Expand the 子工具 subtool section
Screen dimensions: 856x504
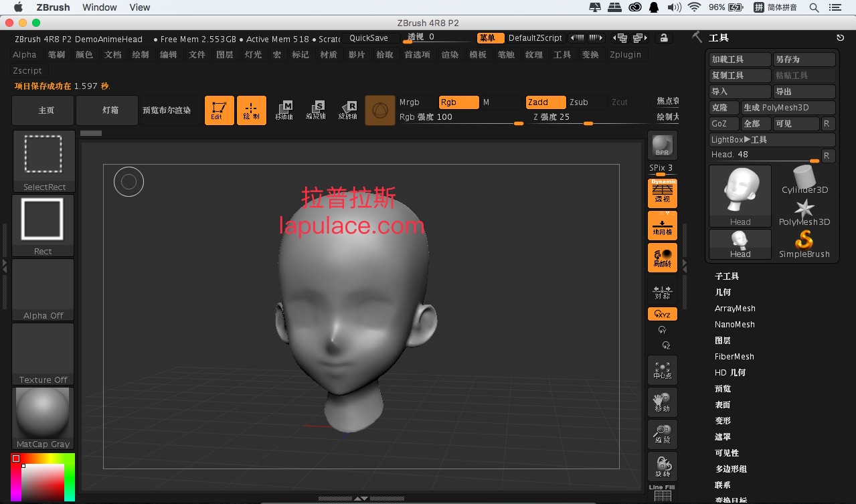[x=727, y=276]
